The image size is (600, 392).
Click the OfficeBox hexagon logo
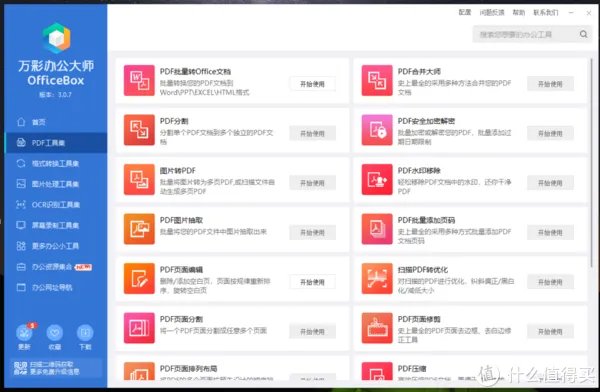click(57, 38)
